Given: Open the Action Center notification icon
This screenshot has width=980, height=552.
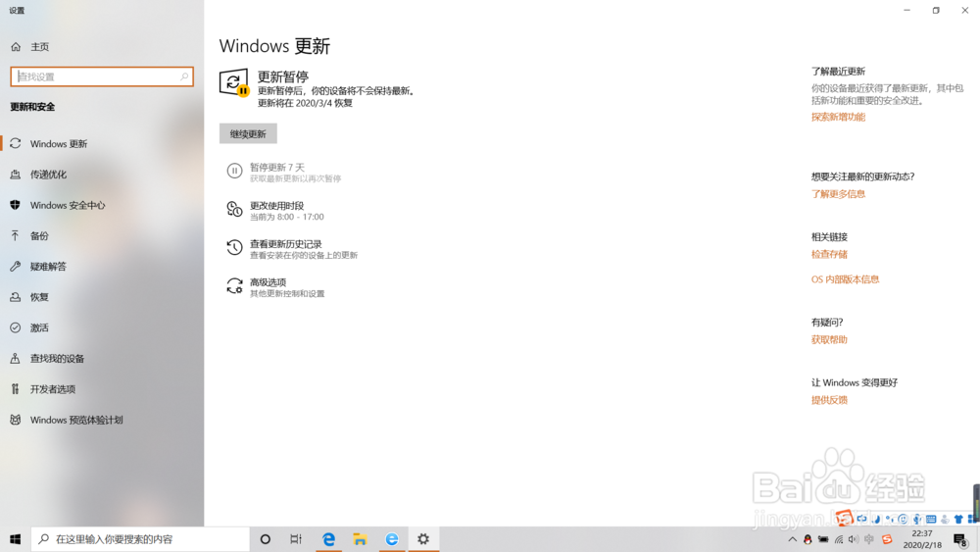Looking at the screenshot, I should pos(960,539).
